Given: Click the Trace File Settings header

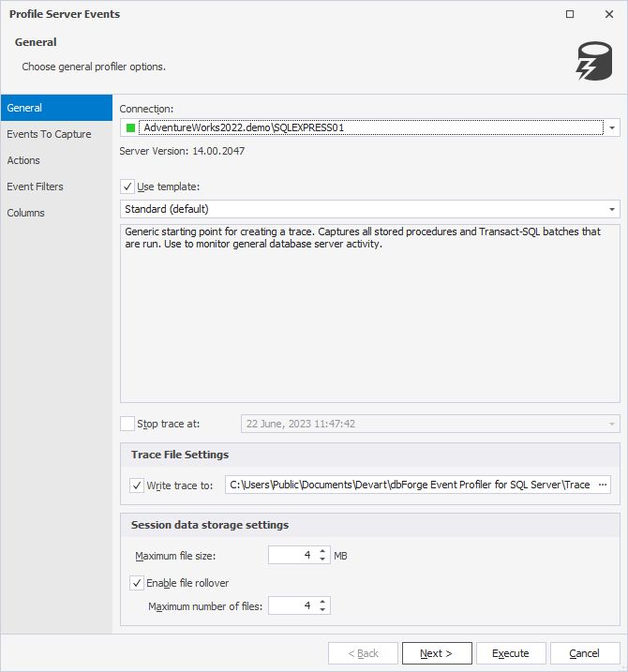Looking at the screenshot, I should (180, 455).
